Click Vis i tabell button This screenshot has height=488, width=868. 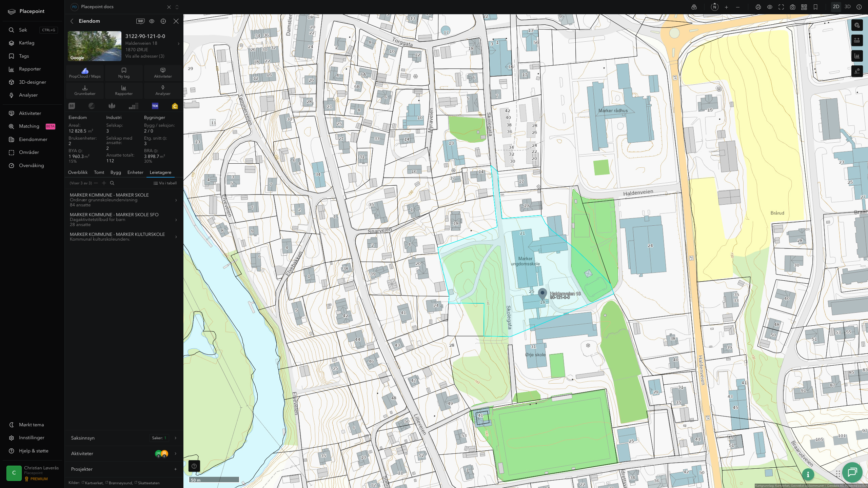165,183
